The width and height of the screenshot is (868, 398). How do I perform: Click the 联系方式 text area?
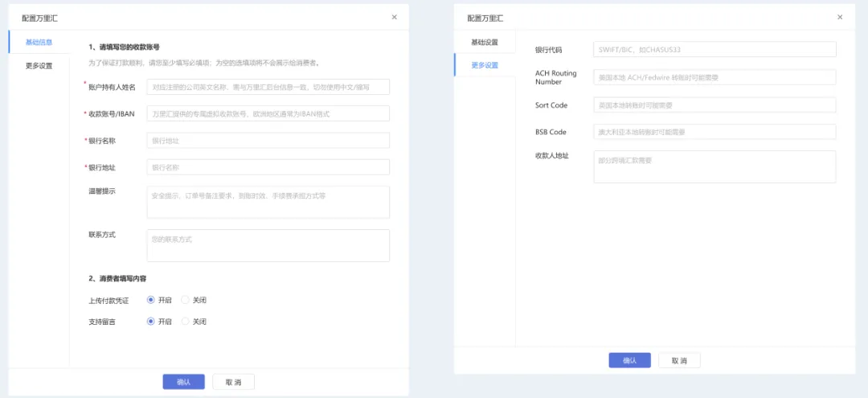point(268,246)
